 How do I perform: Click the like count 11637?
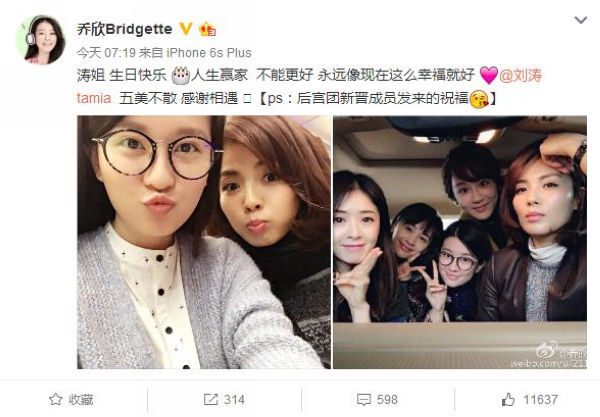pos(540,400)
